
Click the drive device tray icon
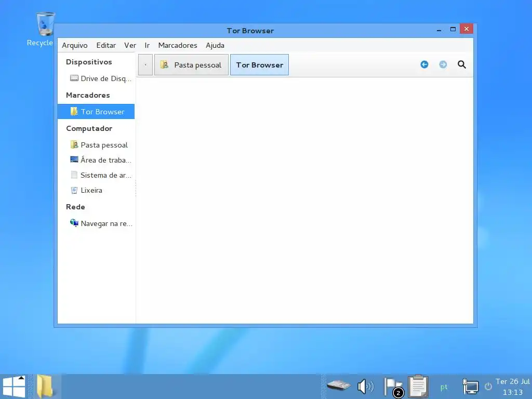(339, 385)
